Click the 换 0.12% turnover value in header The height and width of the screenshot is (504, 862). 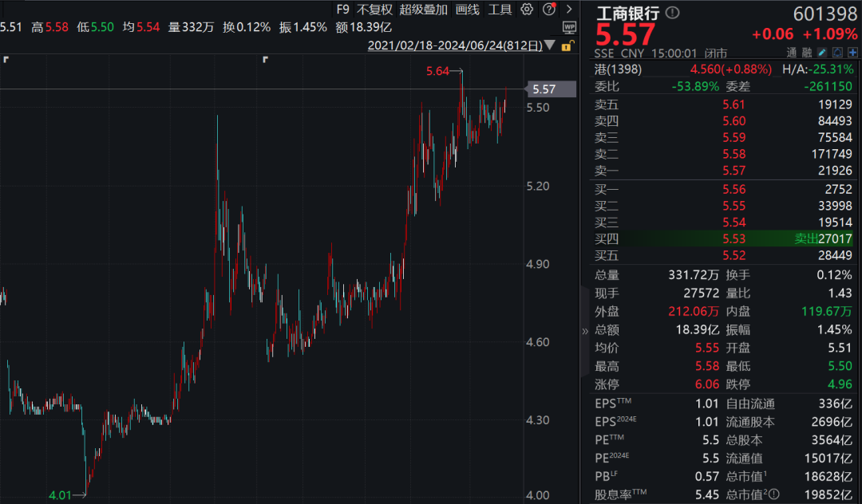point(254,27)
